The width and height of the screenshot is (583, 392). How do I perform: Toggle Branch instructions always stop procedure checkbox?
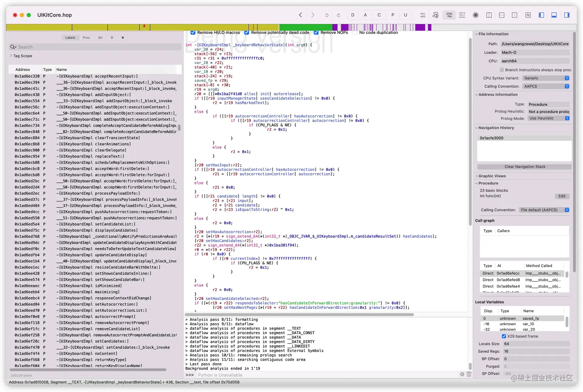502,70
